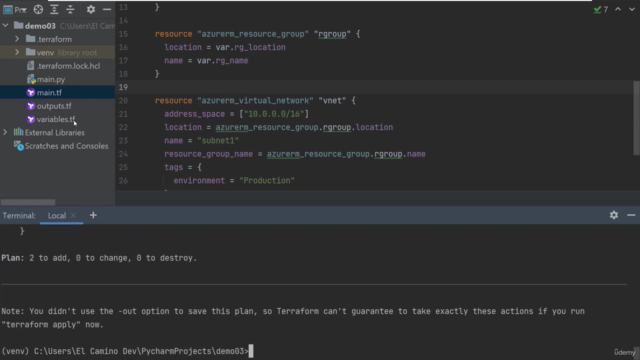Click the Terraform icon beside variables.tf

[x=31, y=119]
